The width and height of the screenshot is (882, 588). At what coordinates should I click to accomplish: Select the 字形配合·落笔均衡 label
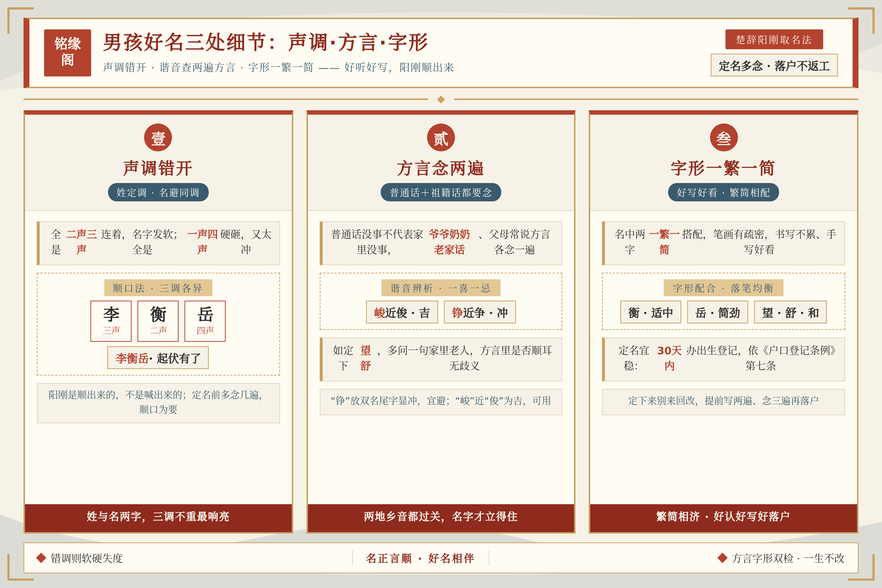click(x=723, y=288)
